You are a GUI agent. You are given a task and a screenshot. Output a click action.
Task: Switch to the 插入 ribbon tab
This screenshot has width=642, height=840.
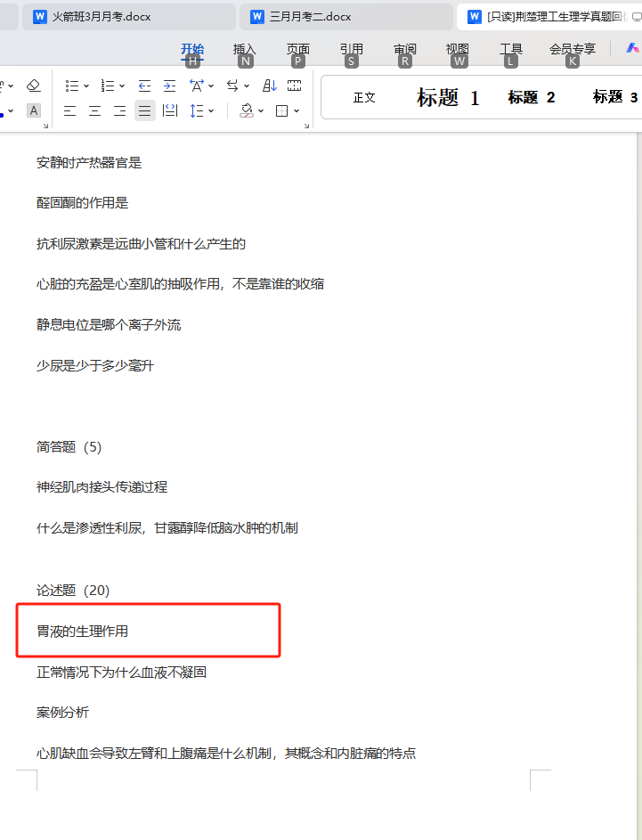pos(245,49)
